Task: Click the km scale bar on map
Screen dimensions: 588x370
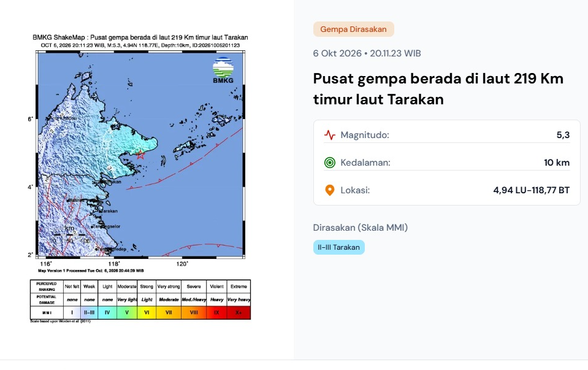Action: tap(70, 234)
